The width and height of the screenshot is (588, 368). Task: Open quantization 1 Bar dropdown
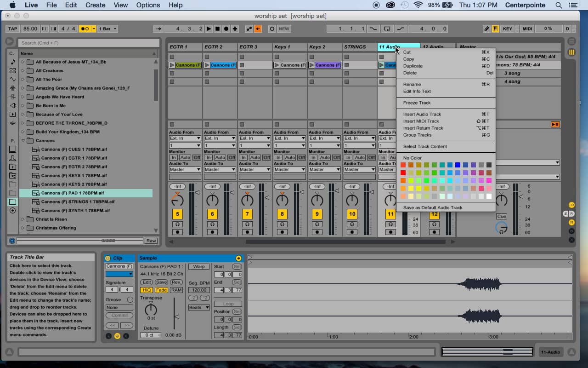(107, 29)
